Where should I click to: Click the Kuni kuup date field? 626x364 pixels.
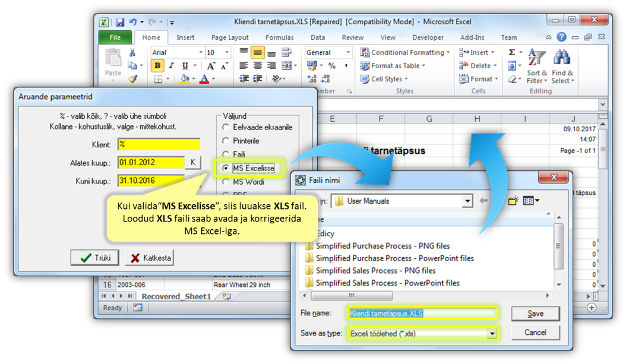tap(151, 181)
